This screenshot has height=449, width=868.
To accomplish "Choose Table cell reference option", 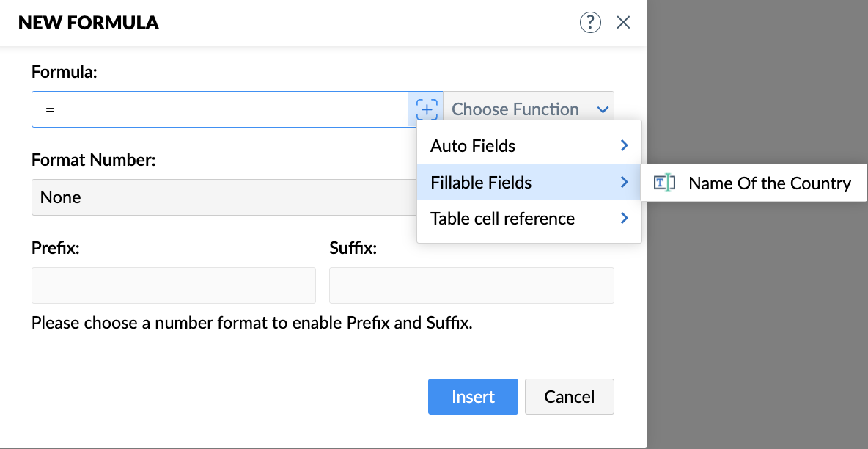I will pos(502,219).
